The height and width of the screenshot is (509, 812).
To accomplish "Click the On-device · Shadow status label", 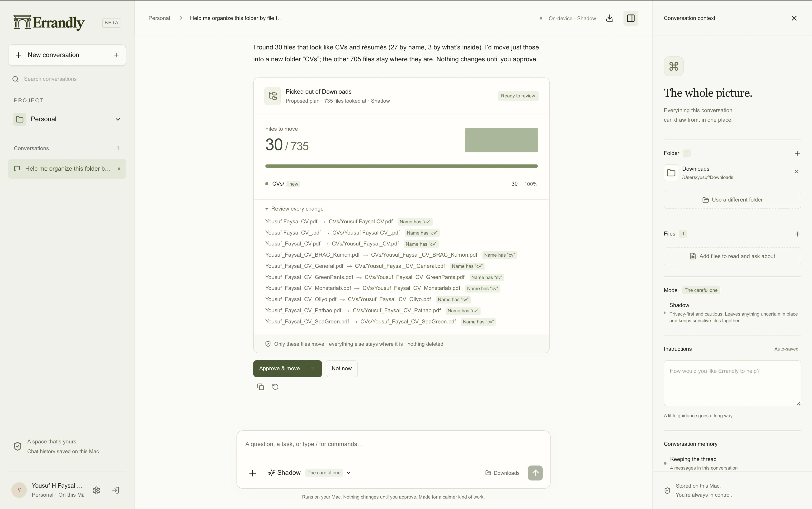I will point(568,19).
